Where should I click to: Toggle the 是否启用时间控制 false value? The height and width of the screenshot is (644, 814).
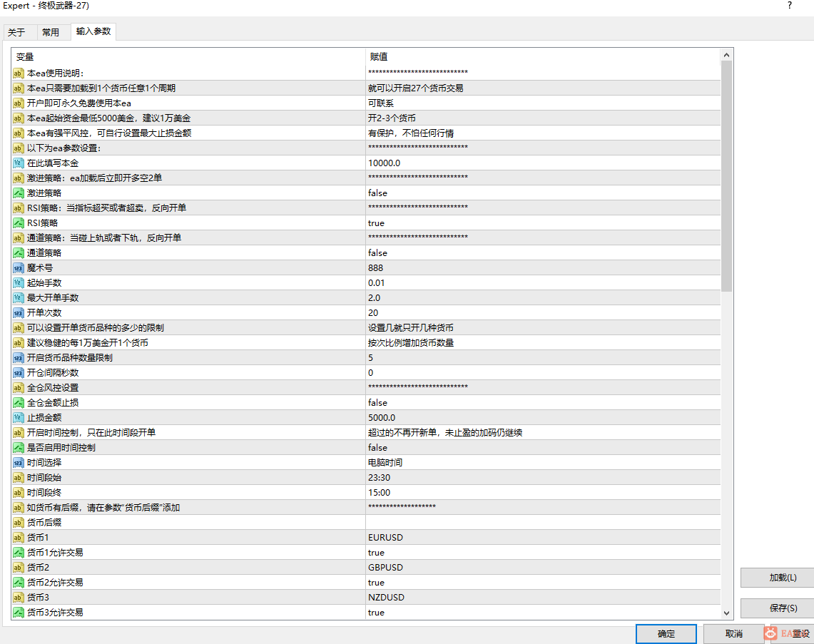coord(543,447)
